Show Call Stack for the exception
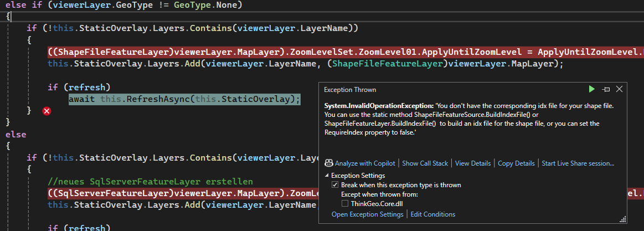 pos(425,163)
